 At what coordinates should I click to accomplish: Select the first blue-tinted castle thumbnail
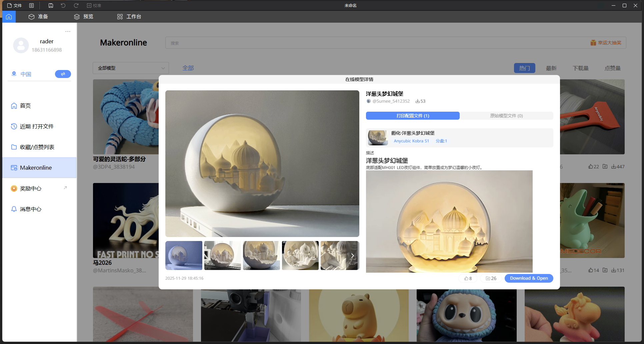(x=184, y=255)
